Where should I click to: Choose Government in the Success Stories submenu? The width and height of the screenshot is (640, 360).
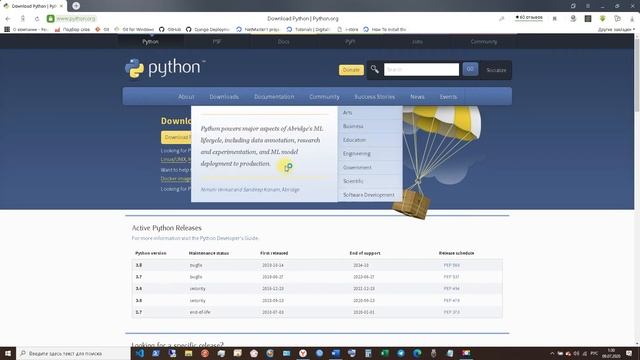[x=370, y=167]
